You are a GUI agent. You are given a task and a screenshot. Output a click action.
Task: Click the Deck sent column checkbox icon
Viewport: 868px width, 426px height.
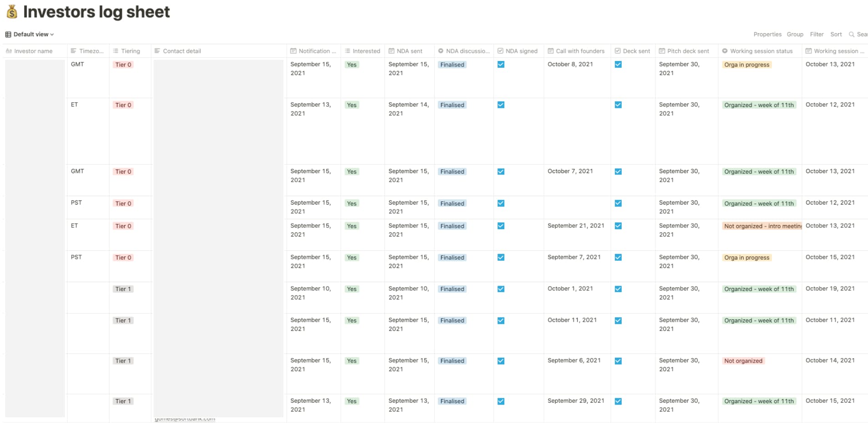(x=618, y=51)
